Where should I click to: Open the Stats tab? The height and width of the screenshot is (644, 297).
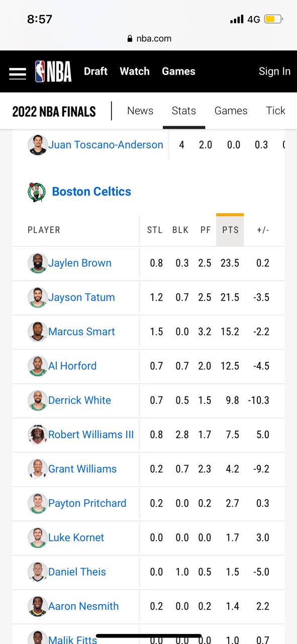click(184, 111)
